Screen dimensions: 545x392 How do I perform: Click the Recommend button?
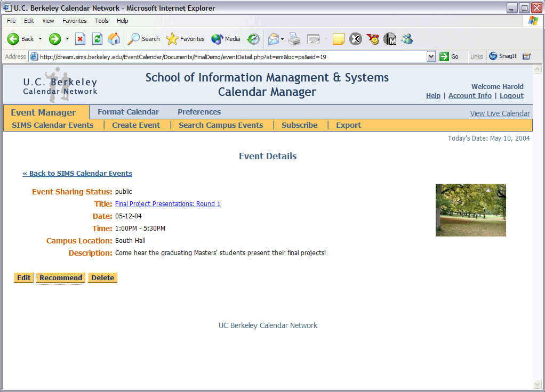tap(61, 278)
